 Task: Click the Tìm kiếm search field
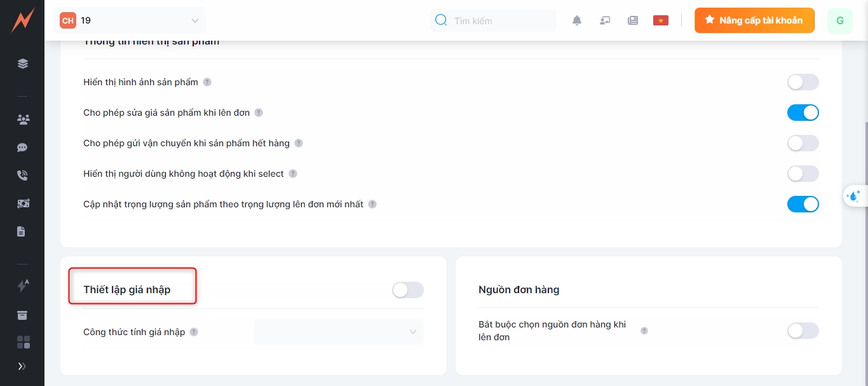click(499, 21)
